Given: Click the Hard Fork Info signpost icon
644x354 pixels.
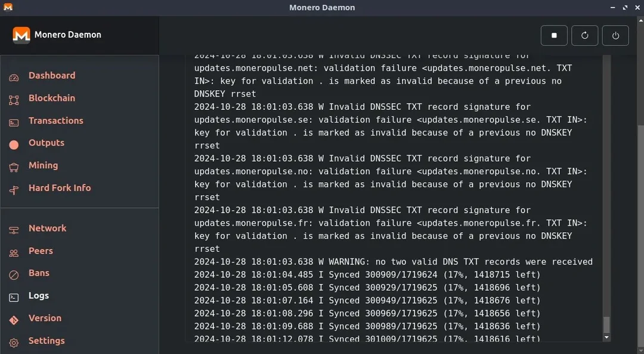Looking at the screenshot, I should click(x=14, y=190).
